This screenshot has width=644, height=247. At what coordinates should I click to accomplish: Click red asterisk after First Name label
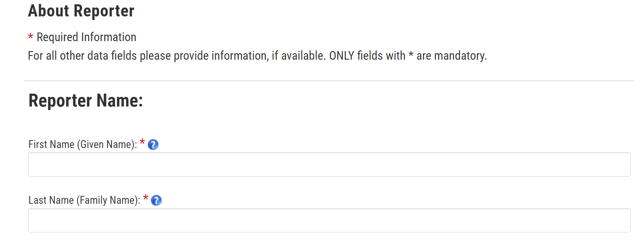tap(142, 142)
